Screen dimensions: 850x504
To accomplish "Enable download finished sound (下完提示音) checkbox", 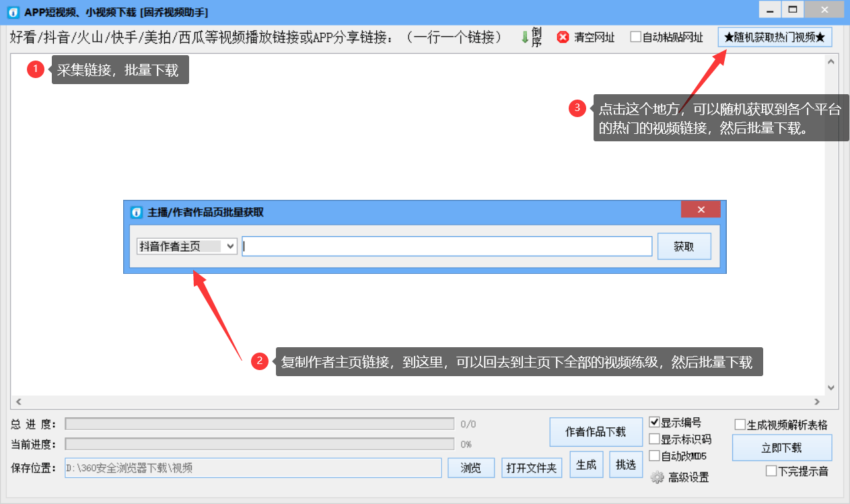I will (x=771, y=471).
